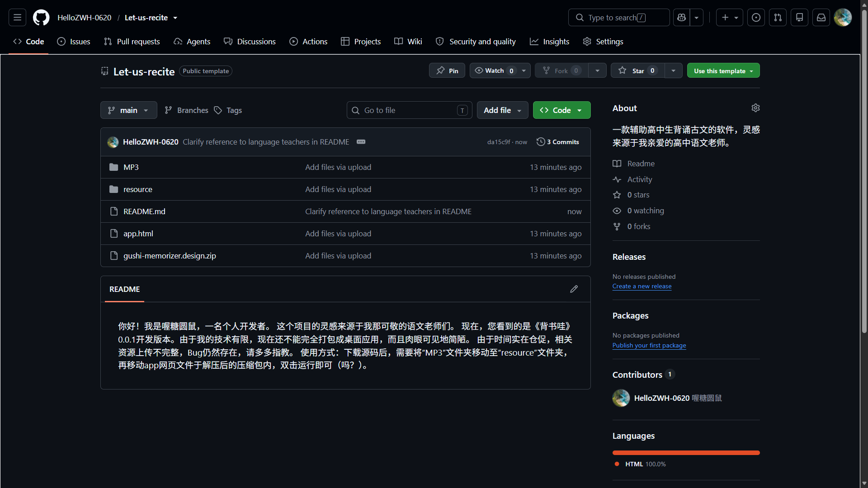Click the Fork button
Screen dimensions: 868x488
[561, 70]
